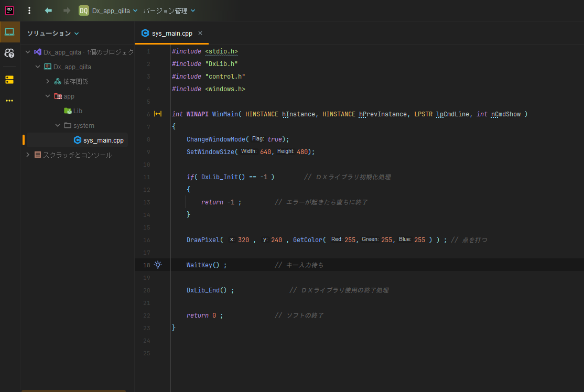Click the C++ file icon on the editor tab
584x392 pixels.
tap(145, 32)
